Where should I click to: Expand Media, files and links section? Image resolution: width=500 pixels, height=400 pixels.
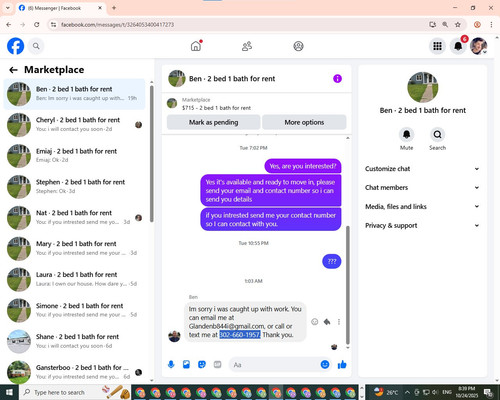[x=422, y=206]
